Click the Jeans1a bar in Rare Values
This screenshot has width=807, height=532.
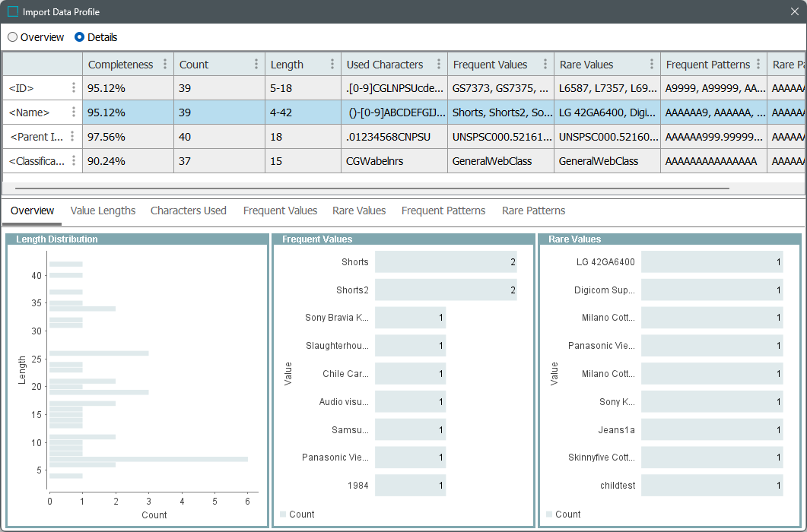712,429
